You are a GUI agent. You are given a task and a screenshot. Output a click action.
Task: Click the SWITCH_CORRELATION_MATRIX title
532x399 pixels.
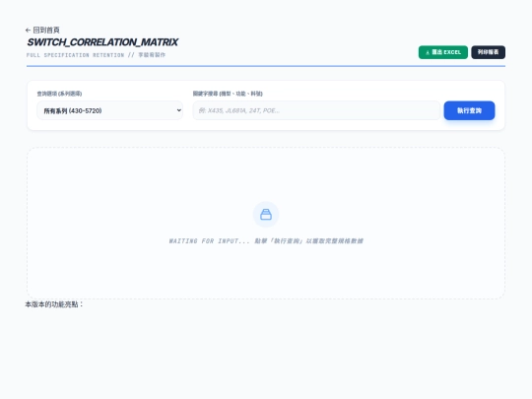point(102,42)
